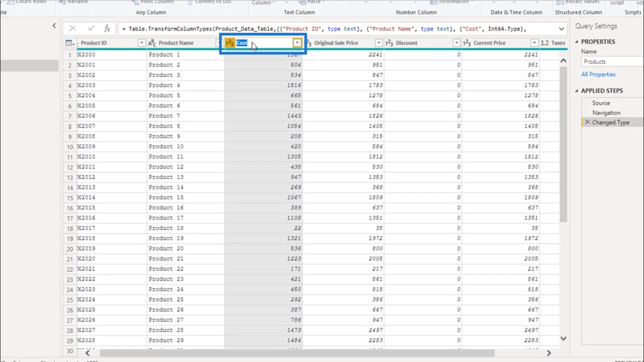Screen dimensions: 644x362
Task: Open the All Properties link
Action: point(598,74)
